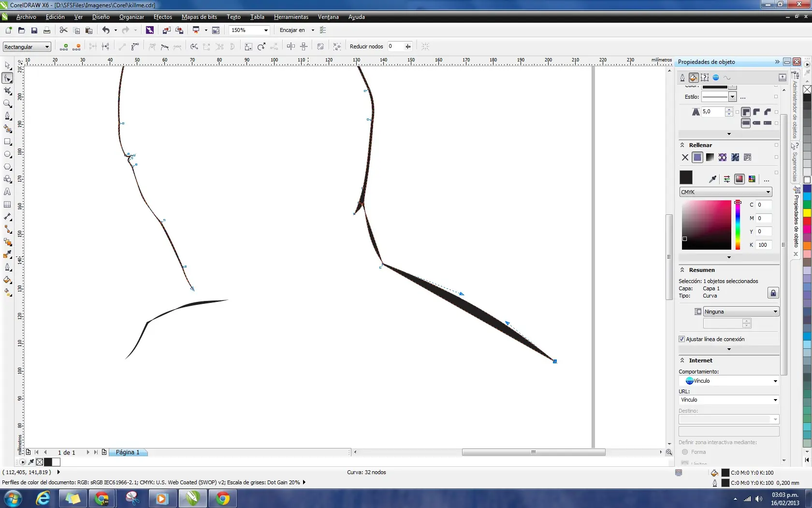This screenshot has height=508, width=812.
Task: Click the Cut scissors icon
Action: (63, 30)
